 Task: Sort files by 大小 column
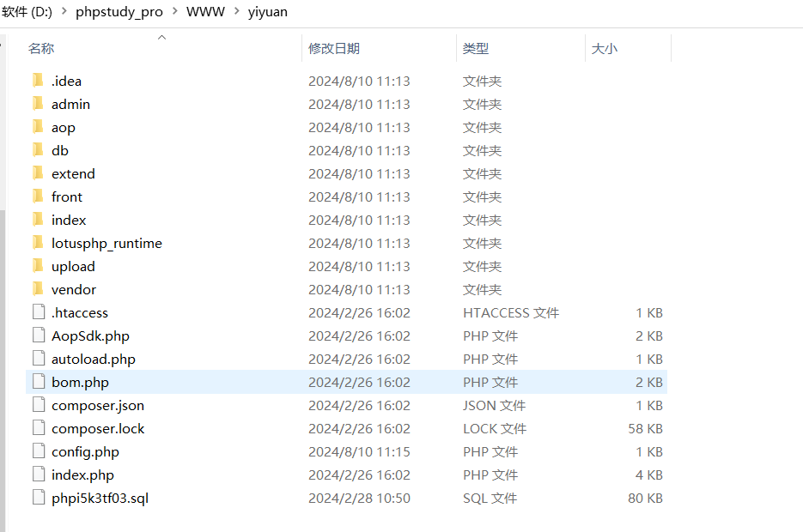tap(605, 49)
